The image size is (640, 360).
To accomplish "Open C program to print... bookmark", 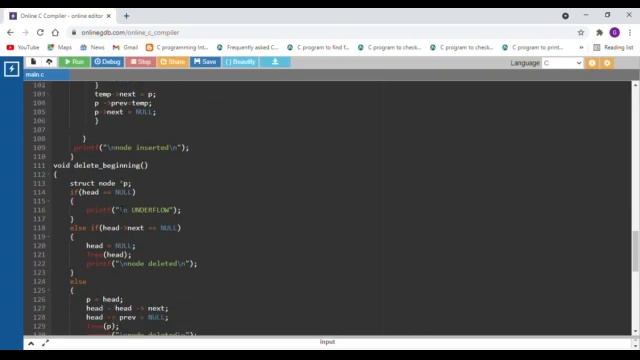I will pyautogui.click(x=533, y=47).
